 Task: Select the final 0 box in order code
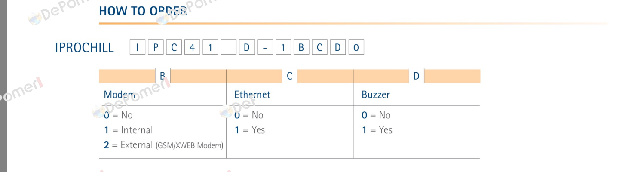click(356, 47)
